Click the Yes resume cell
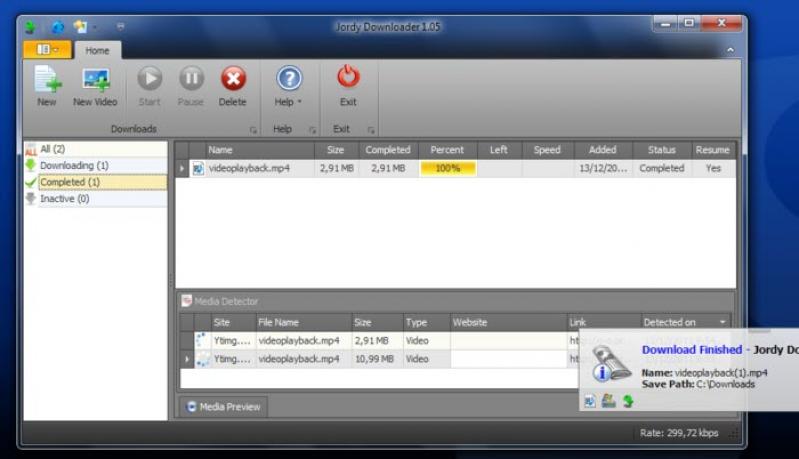The image size is (799, 459). point(713,168)
